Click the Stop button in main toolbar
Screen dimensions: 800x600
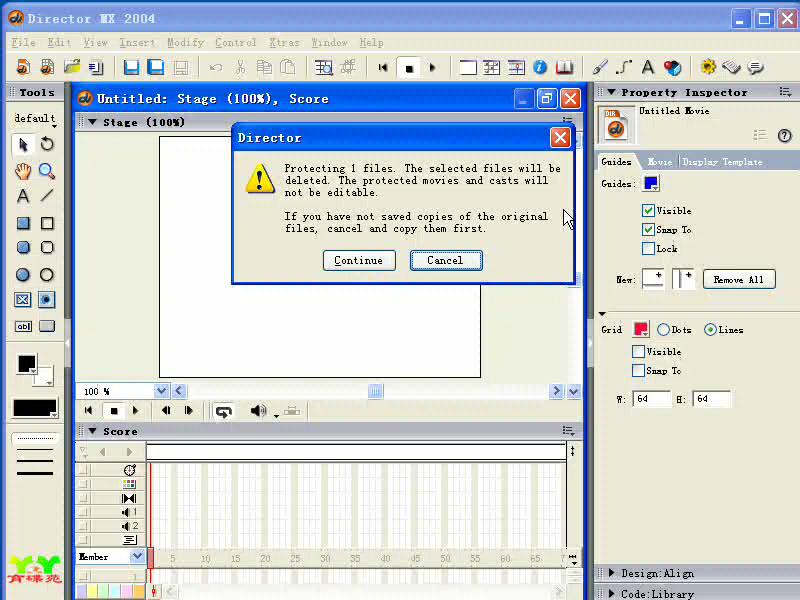coord(409,68)
